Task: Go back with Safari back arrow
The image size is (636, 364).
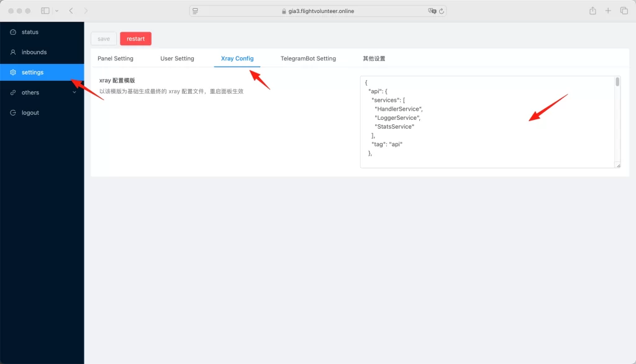Action: point(71,11)
